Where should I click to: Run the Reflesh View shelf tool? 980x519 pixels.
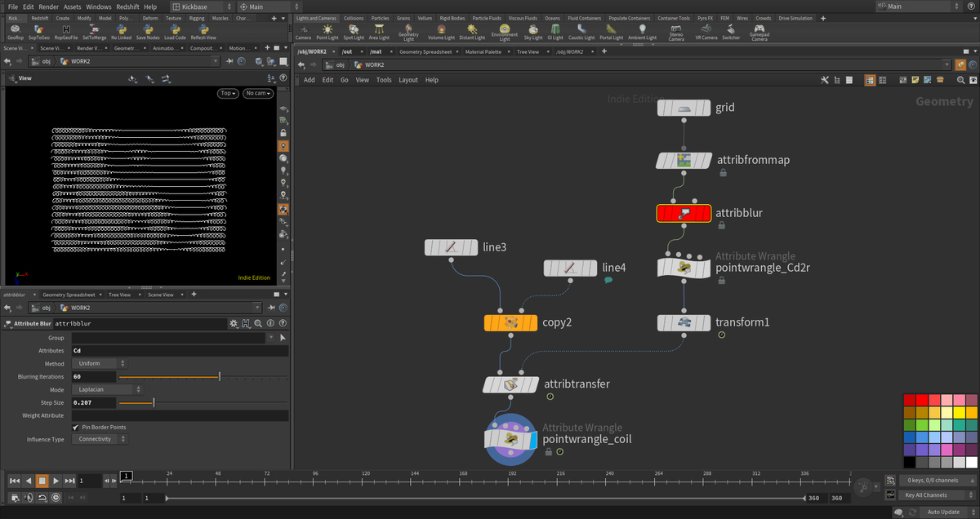pyautogui.click(x=203, y=32)
